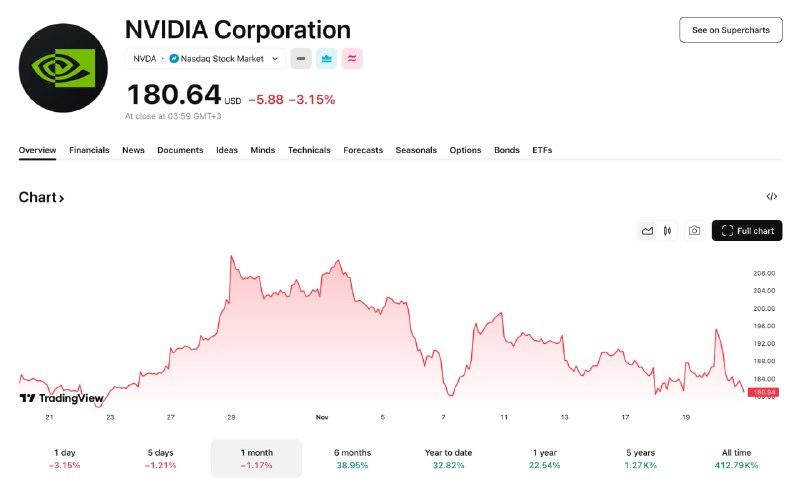
Task: Click the NVIDIA logo icon
Action: pos(63,68)
